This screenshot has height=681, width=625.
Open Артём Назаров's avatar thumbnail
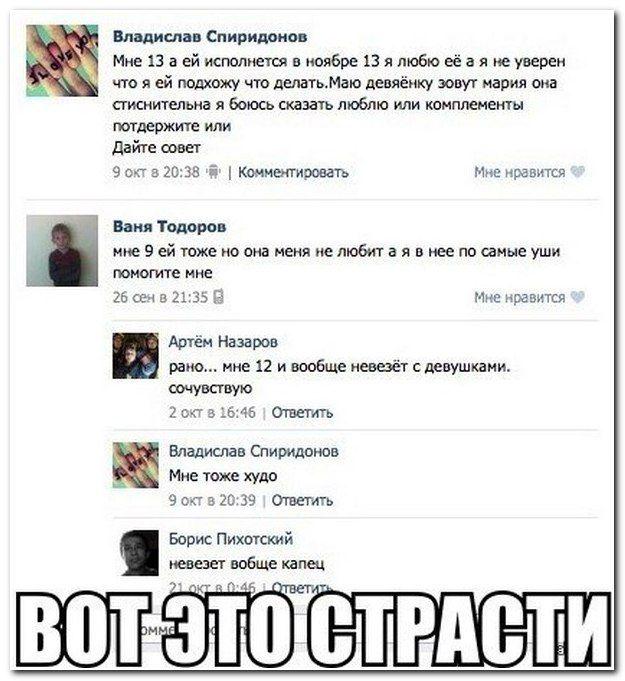click(x=136, y=356)
